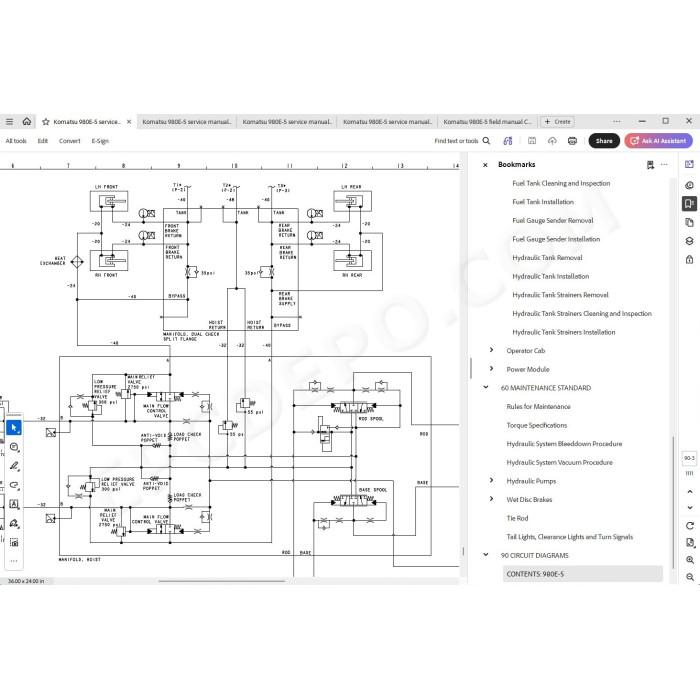Open the E-Sign menu
This screenshot has width=700, height=700.
click(x=100, y=141)
